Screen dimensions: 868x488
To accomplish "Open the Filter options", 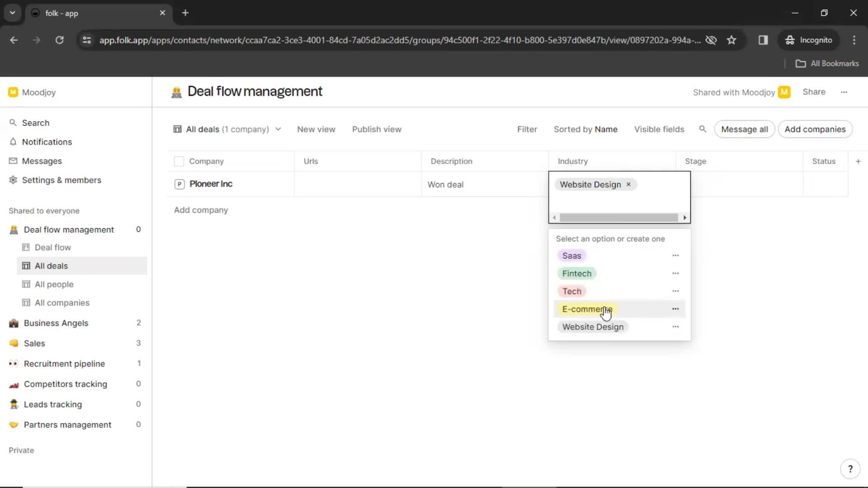I will (x=527, y=129).
